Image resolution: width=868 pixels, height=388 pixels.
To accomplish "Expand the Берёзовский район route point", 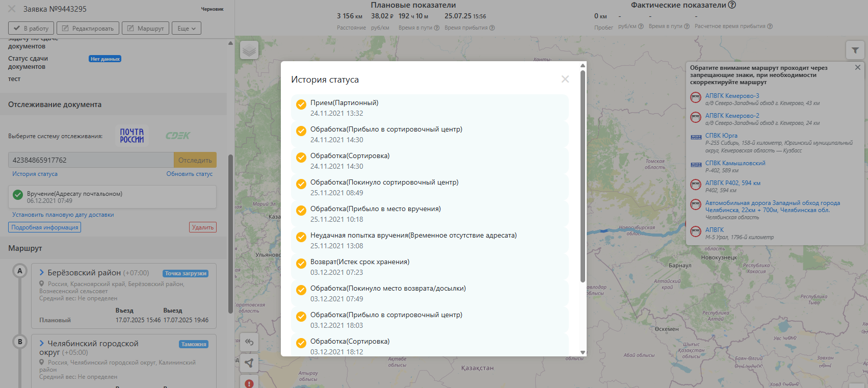I will [42, 273].
